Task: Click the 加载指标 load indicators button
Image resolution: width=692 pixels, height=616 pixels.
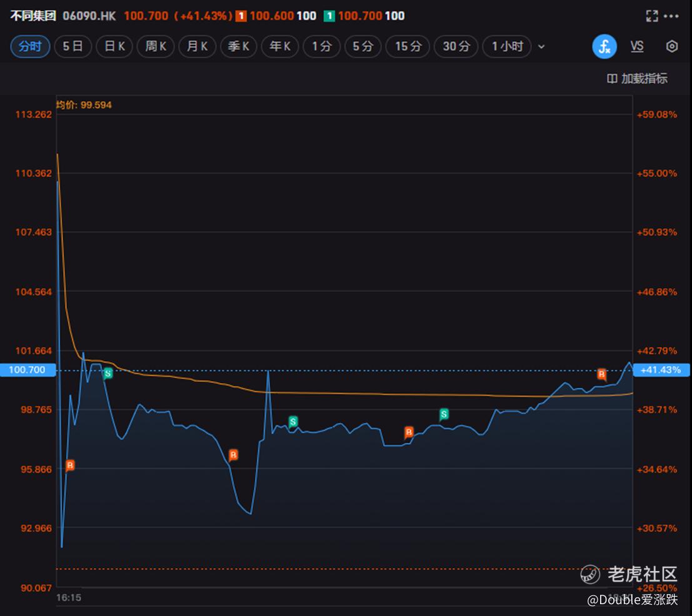Action: (x=637, y=78)
